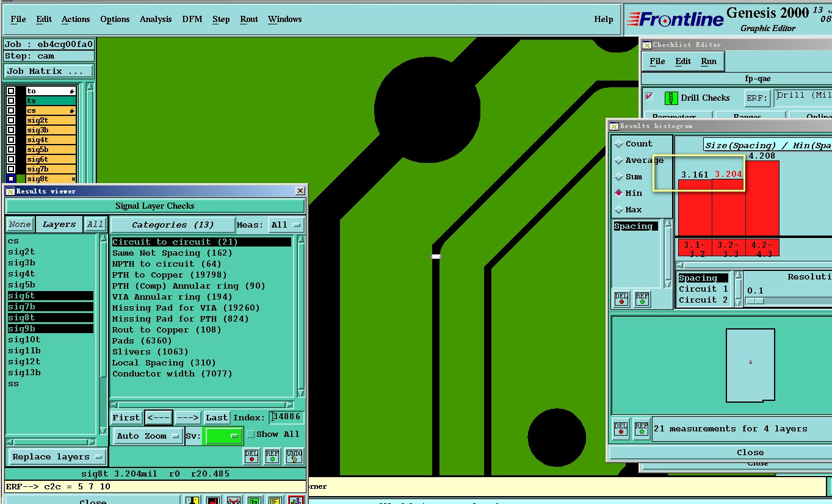Close the Results viewer window with X
The width and height of the screenshot is (832, 504).
300,191
